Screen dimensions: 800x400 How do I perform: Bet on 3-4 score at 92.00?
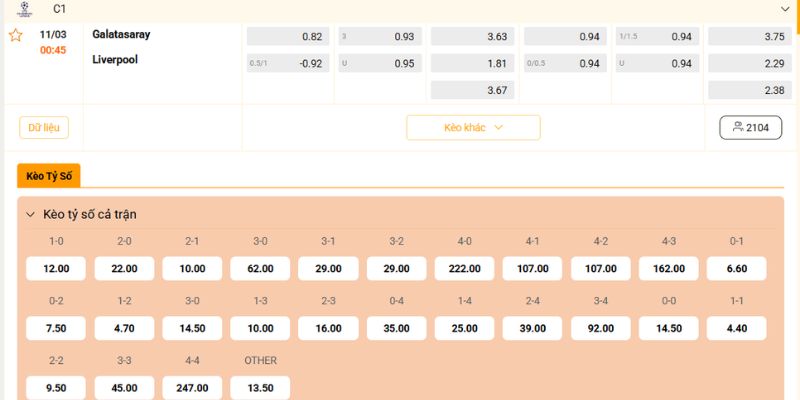601,328
